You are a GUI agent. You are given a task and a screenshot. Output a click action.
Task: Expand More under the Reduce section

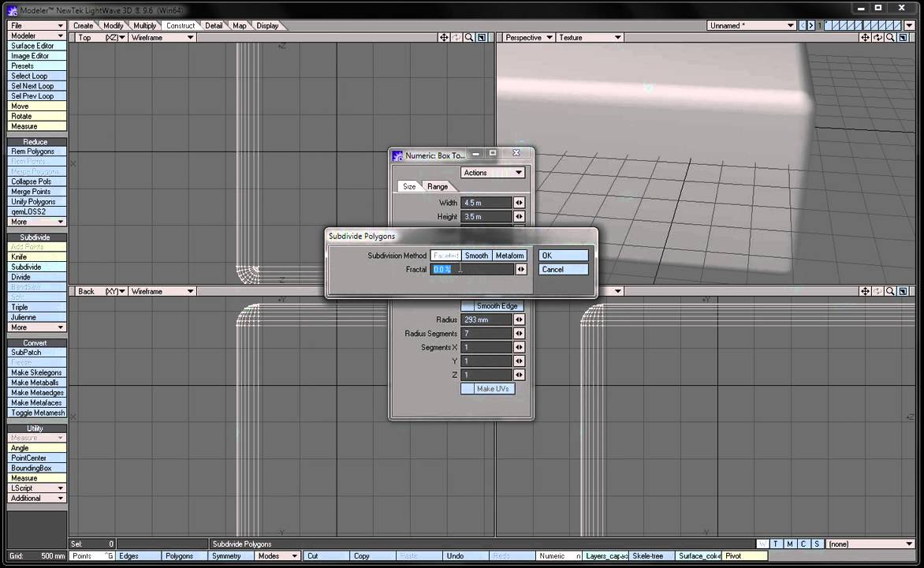click(x=36, y=222)
